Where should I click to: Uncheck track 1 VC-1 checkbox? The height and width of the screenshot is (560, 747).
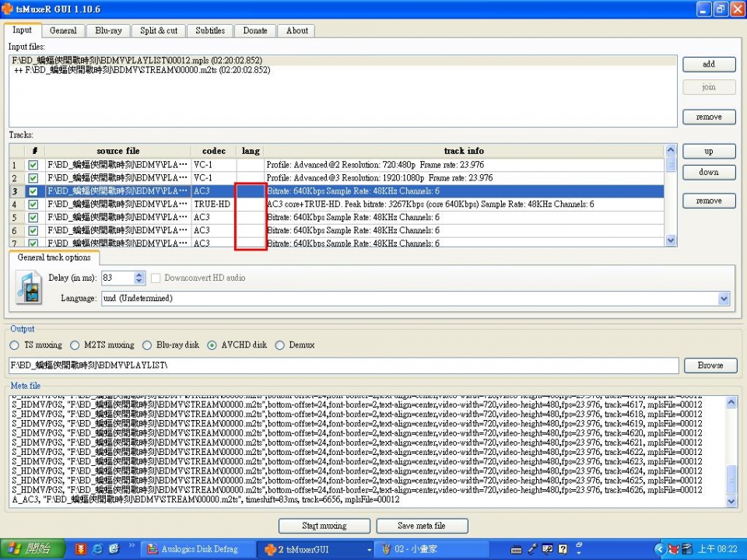tap(33, 165)
